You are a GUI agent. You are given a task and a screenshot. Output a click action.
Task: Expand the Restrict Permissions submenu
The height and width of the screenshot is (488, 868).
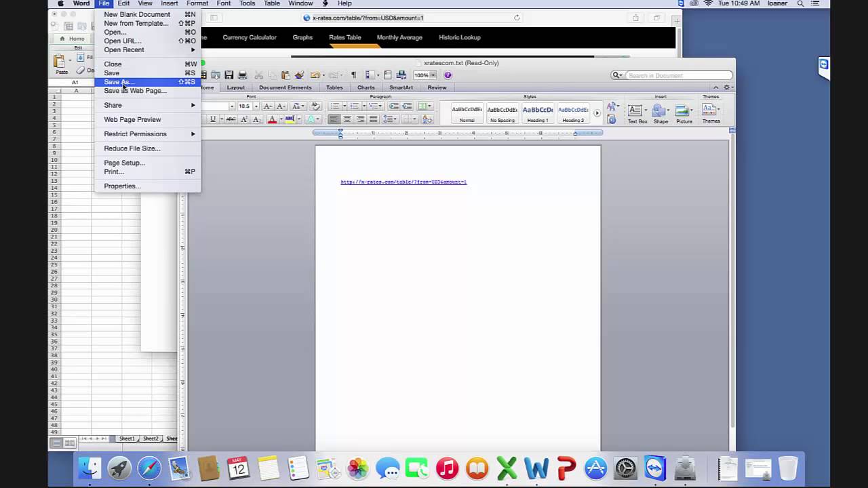point(147,134)
